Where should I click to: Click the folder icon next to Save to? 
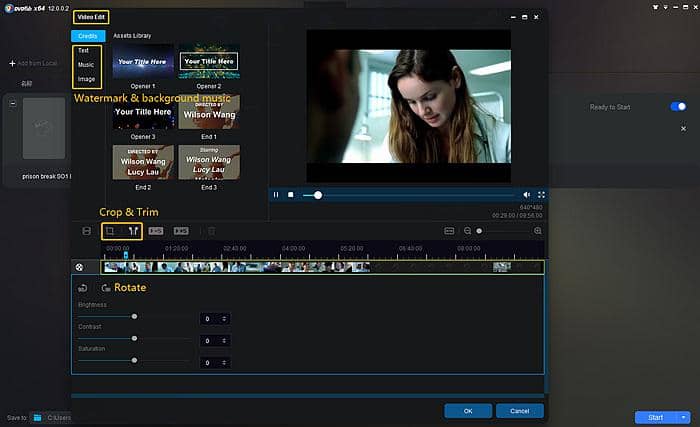38,418
